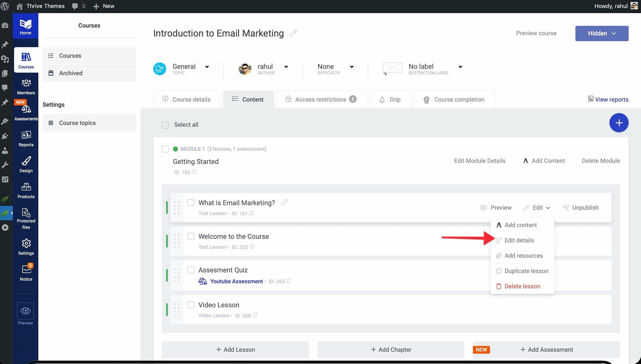Image resolution: width=641 pixels, height=364 pixels.
Task: Check the Module 1 checkbox
Action: point(165,149)
